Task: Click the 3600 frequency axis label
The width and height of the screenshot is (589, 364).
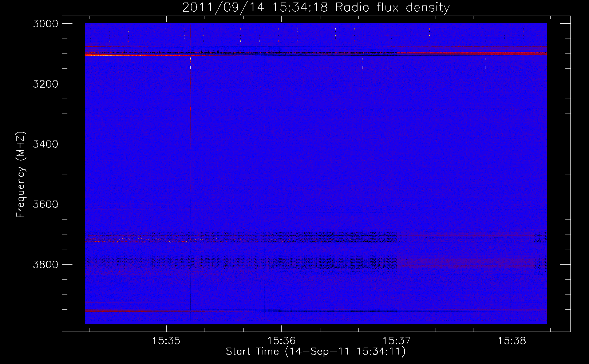Action: (x=46, y=204)
